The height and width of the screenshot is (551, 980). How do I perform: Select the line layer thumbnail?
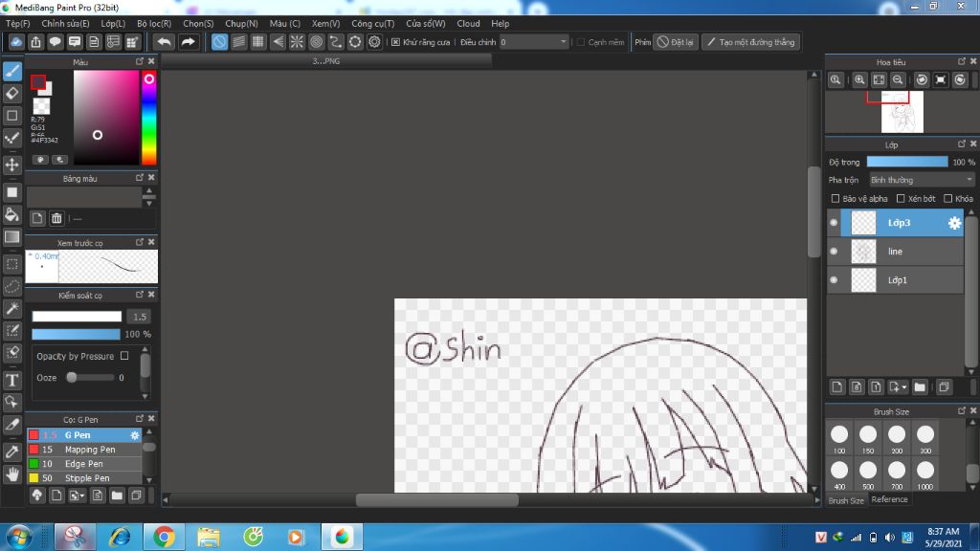[x=864, y=252]
